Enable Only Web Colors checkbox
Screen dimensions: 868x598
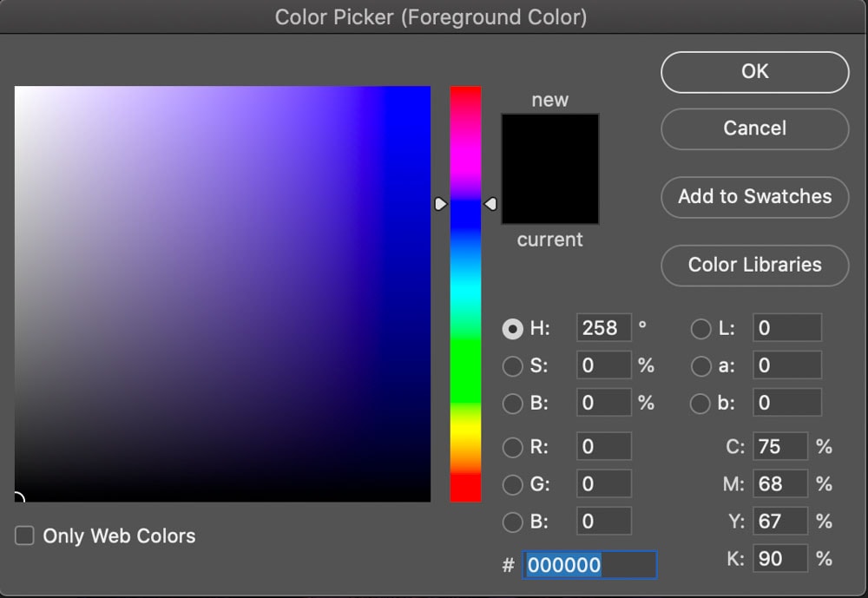(24, 536)
